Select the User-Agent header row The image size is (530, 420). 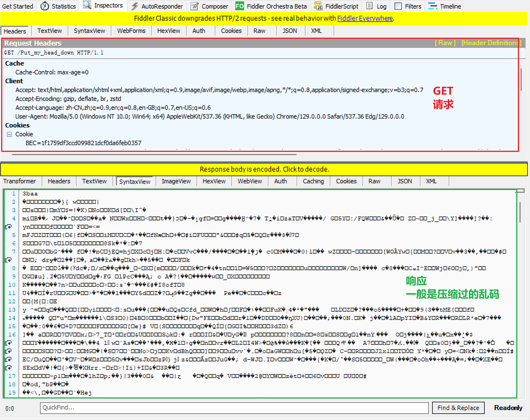point(210,117)
